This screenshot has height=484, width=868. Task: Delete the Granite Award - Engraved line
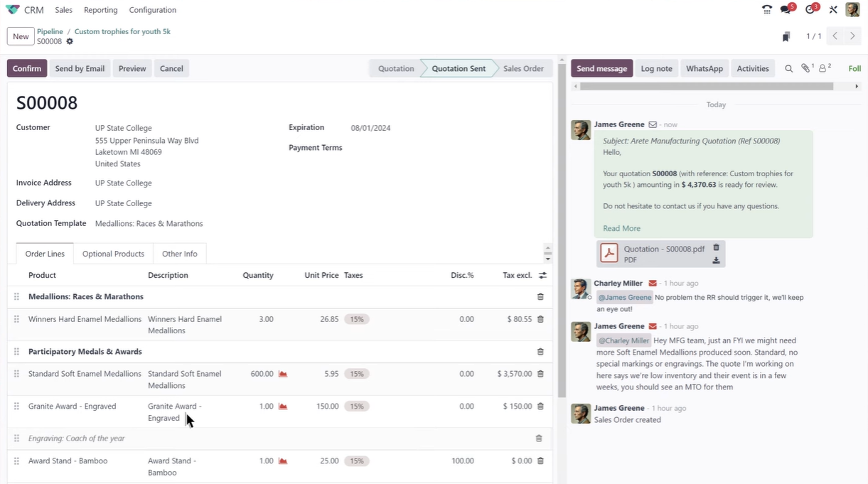(x=540, y=407)
